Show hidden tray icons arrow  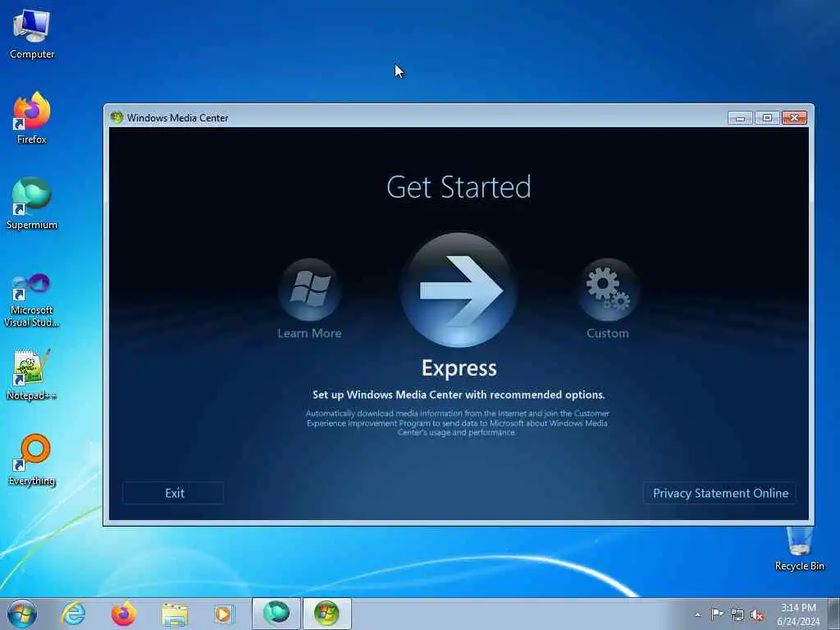[697, 614]
